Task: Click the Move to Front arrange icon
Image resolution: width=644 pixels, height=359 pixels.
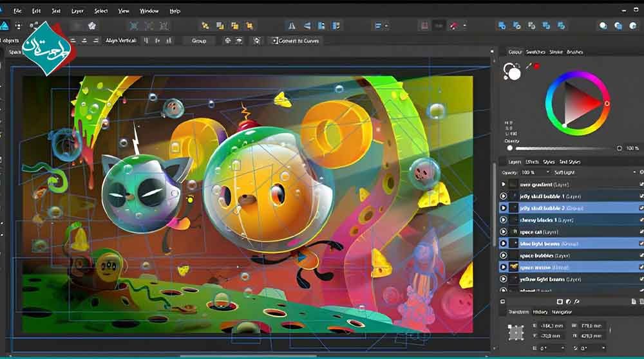Action: (249, 26)
